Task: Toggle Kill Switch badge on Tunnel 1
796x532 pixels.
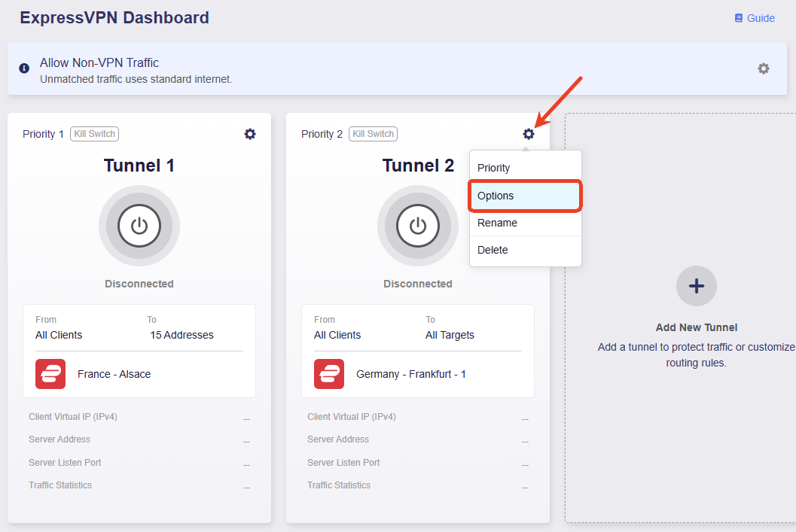Action: 94,134
